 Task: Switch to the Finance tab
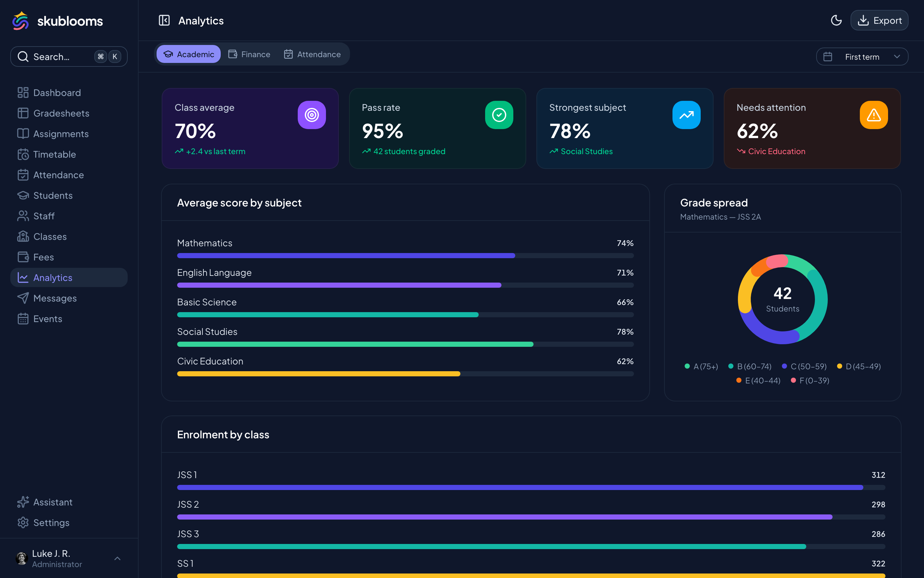click(x=249, y=54)
